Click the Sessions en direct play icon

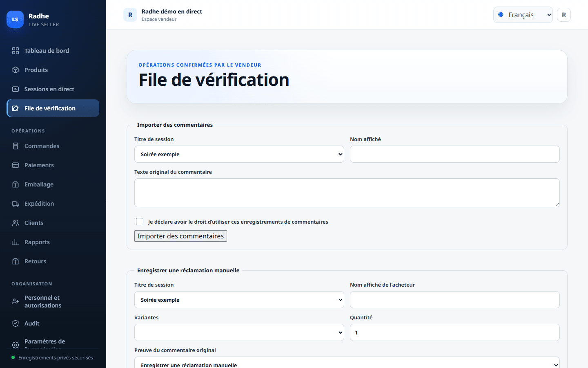[x=16, y=89]
